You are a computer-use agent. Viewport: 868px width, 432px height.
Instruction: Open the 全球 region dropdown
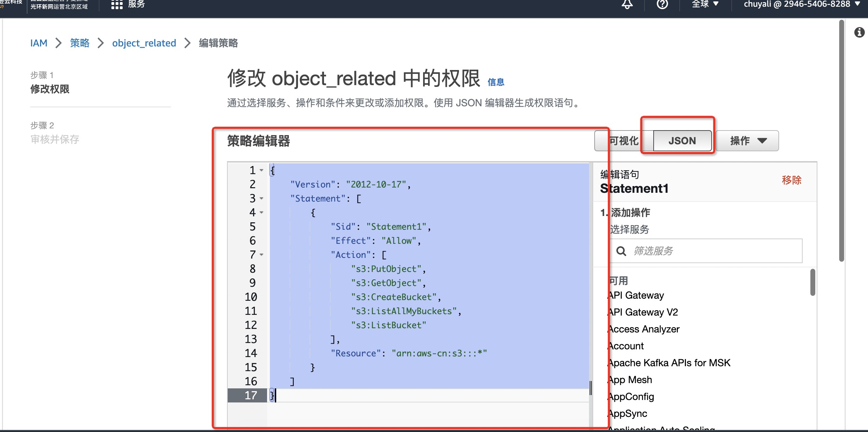point(705,4)
